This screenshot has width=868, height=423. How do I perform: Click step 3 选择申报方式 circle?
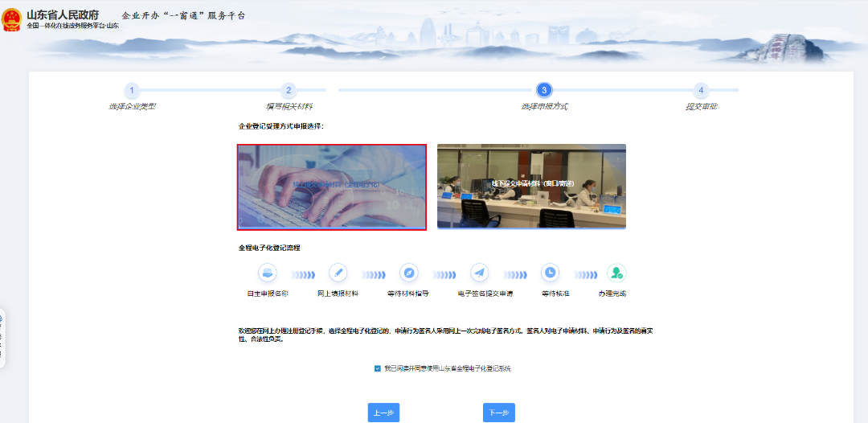pyautogui.click(x=544, y=90)
